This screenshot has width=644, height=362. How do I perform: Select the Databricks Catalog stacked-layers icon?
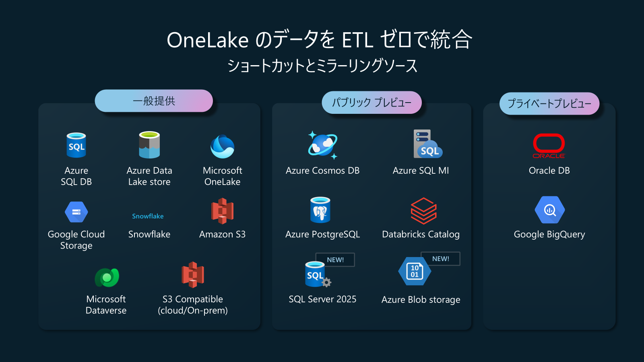tap(423, 211)
